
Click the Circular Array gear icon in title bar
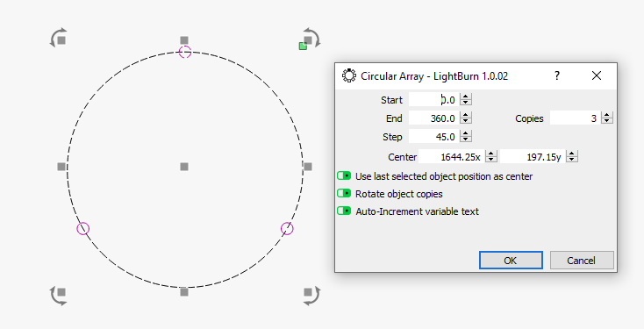tap(349, 76)
